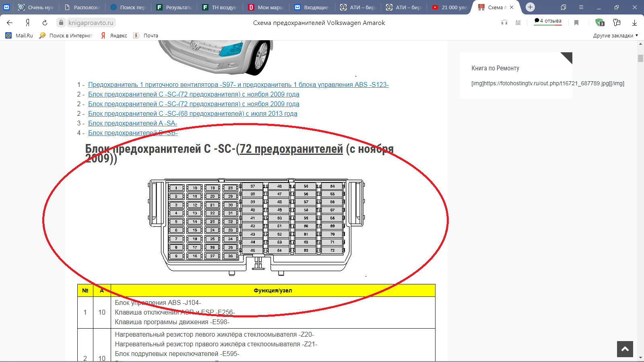Viewport: 644px width, 362px height.
Task: Switch to the Результаты tab
Action: tap(174, 7)
